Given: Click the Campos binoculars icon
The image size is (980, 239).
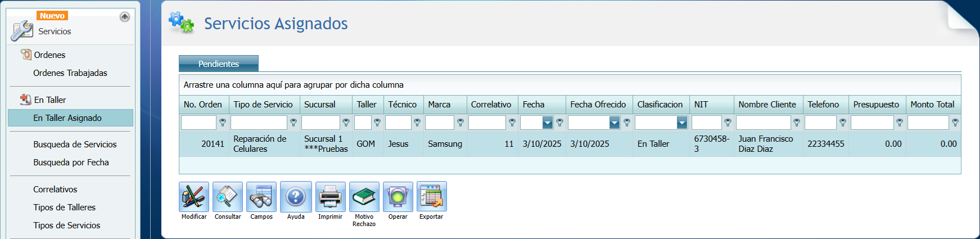Looking at the screenshot, I should click(x=261, y=196).
